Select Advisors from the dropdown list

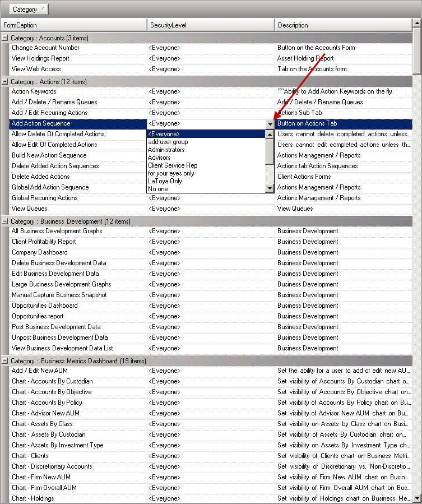point(206,158)
